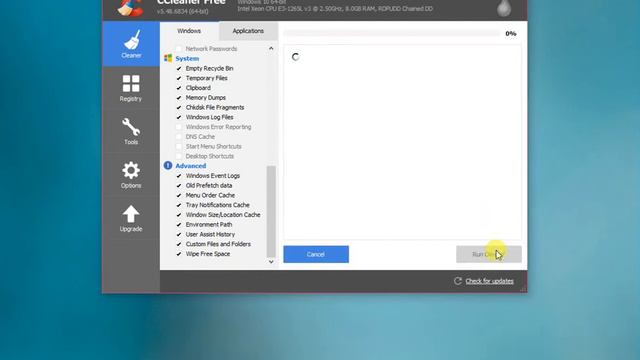Click the vertical scrollbar thumb of cleaning list
Viewport: 640px width, 360px height.
click(x=271, y=211)
